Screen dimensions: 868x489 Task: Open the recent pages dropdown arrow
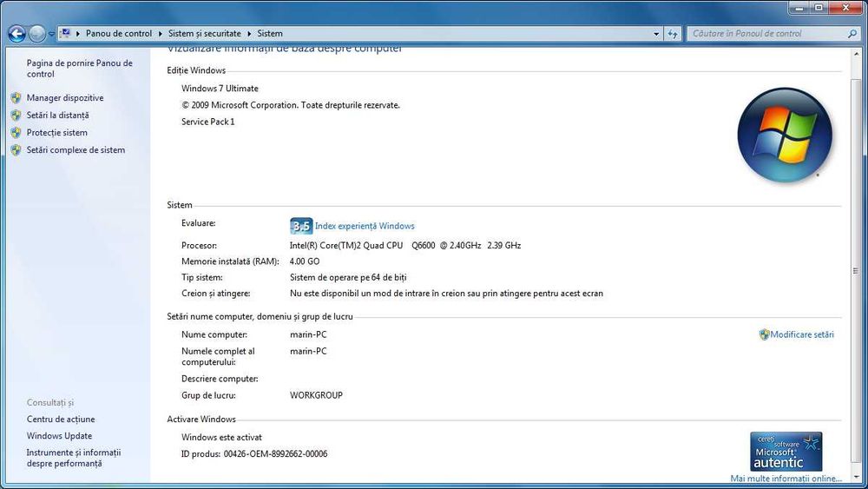point(51,34)
